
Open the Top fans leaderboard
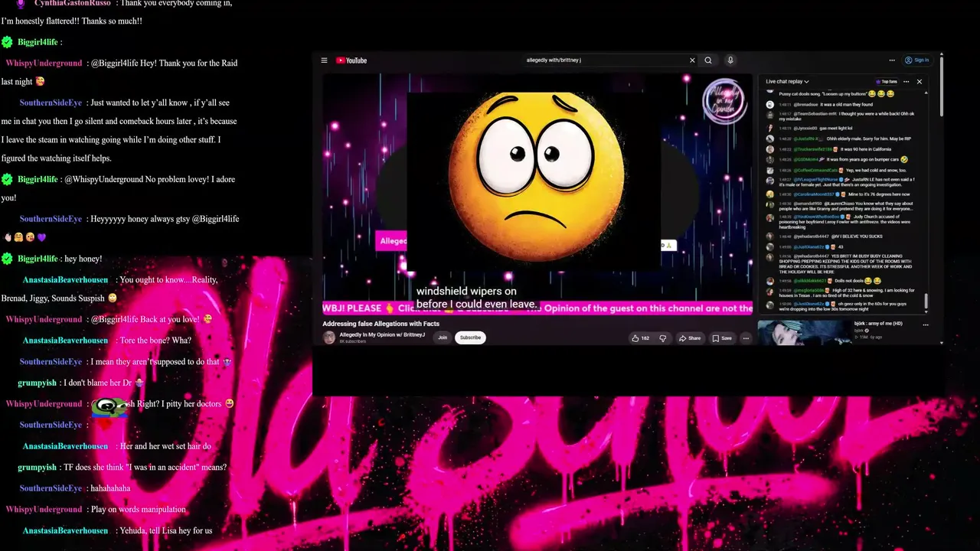tap(886, 81)
